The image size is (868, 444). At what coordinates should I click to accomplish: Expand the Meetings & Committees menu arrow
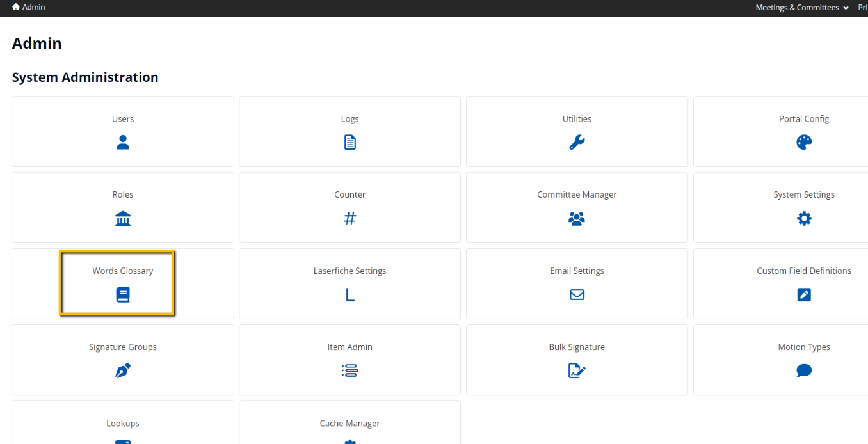pos(846,8)
